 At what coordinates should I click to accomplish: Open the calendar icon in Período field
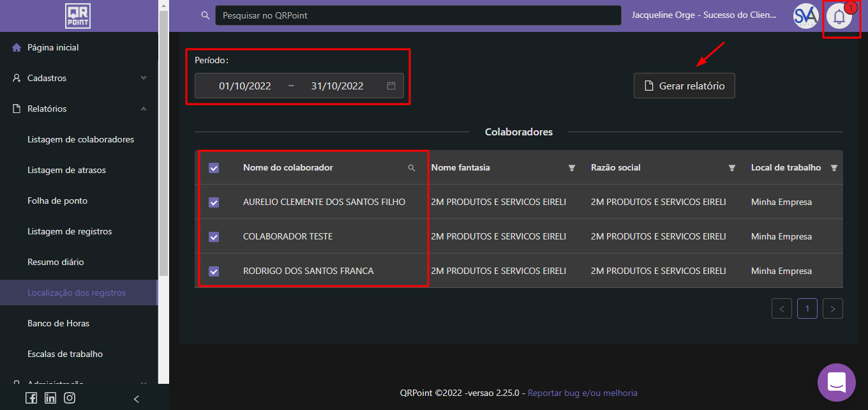[x=391, y=86]
